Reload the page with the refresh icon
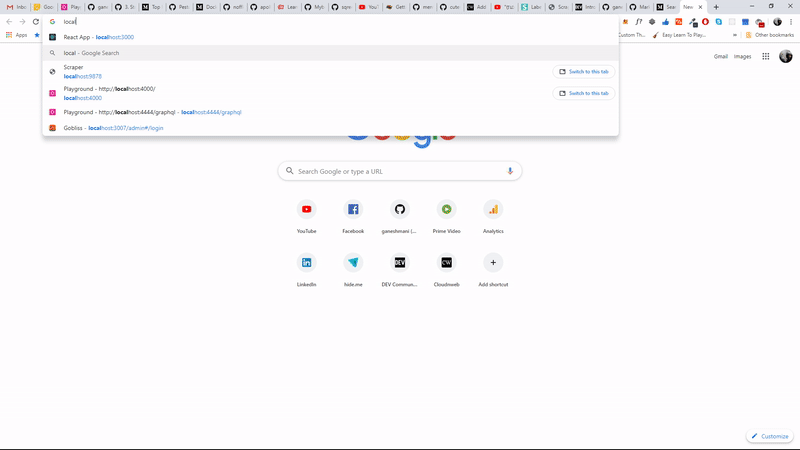 pyautogui.click(x=36, y=21)
